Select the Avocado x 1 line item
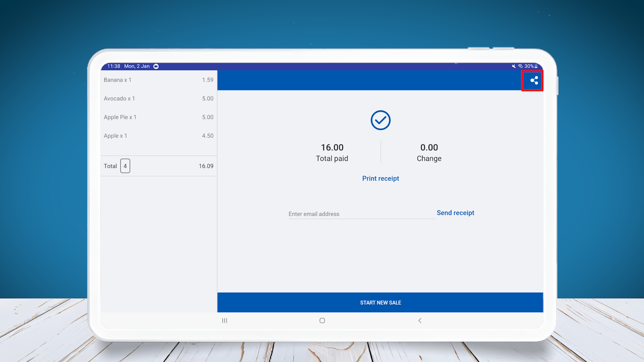The height and width of the screenshot is (362, 644). 158,99
